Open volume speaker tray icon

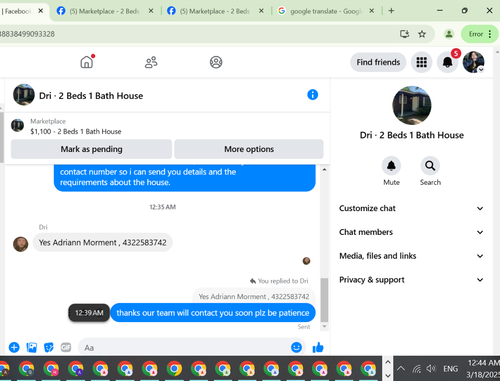click(431, 369)
